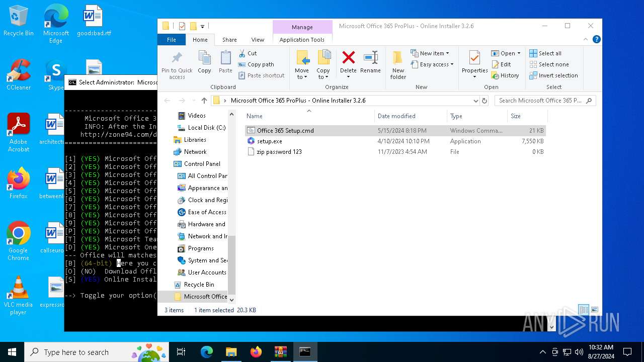
Task: Open WinRAR from taskbar
Action: point(280,352)
